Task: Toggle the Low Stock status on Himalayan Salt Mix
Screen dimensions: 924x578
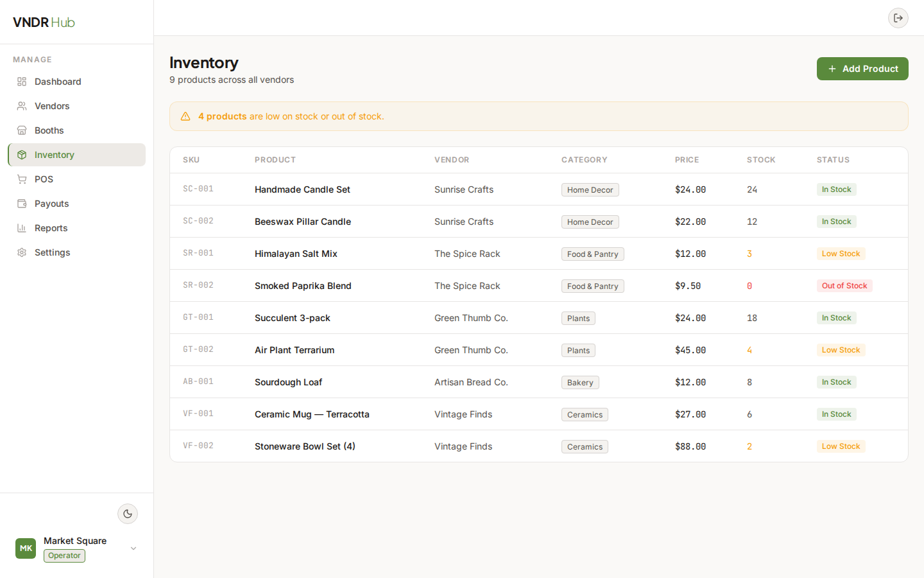Action: [x=841, y=253]
